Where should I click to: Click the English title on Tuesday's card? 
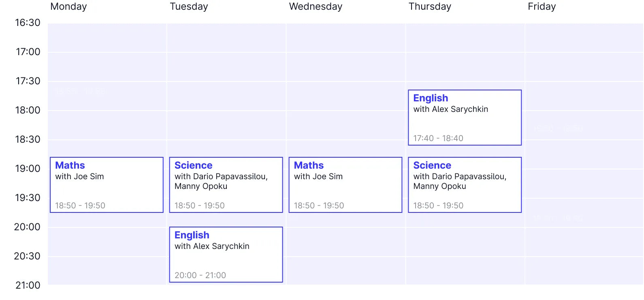tap(192, 235)
